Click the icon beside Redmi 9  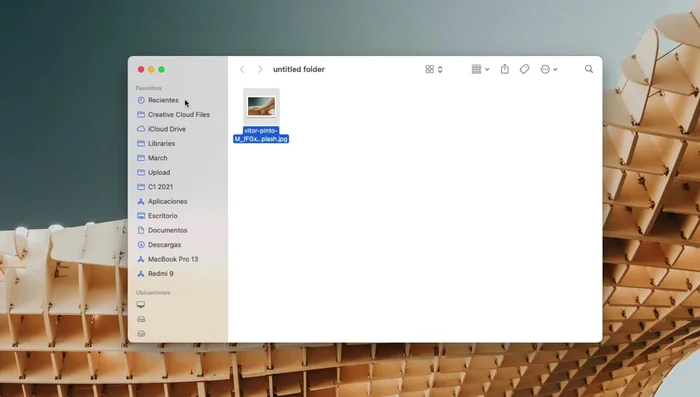(x=141, y=273)
